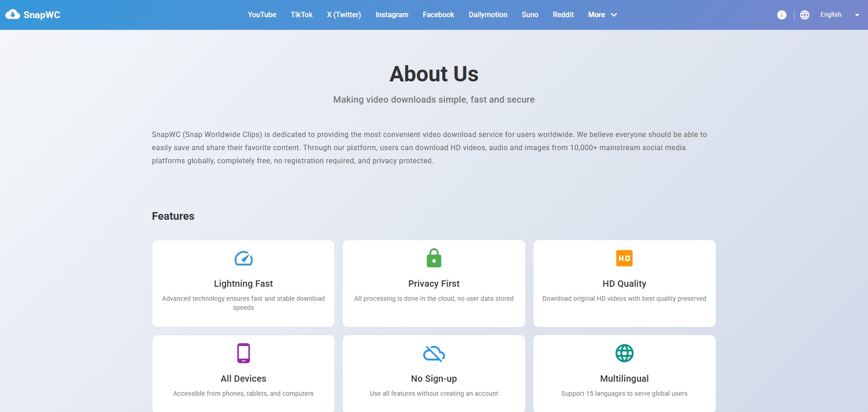868x412 pixels.
Task: Click the Multilingual card title
Action: coord(624,379)
